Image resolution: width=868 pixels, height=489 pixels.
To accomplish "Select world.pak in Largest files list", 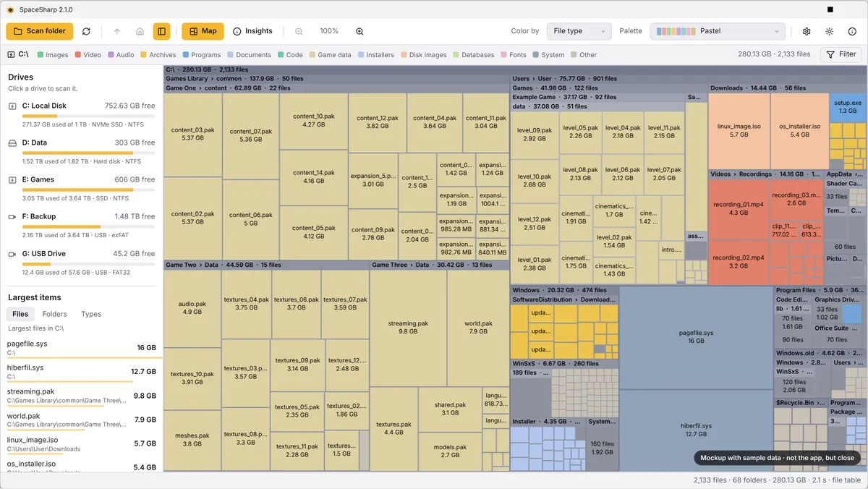I will [x=82, y=420].
